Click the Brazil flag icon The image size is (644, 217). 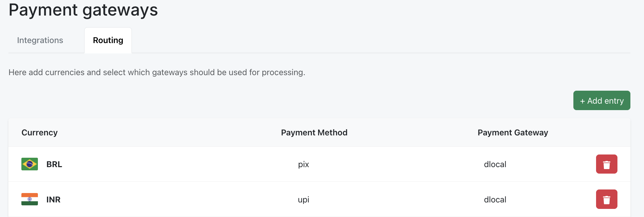coord(29,164)
